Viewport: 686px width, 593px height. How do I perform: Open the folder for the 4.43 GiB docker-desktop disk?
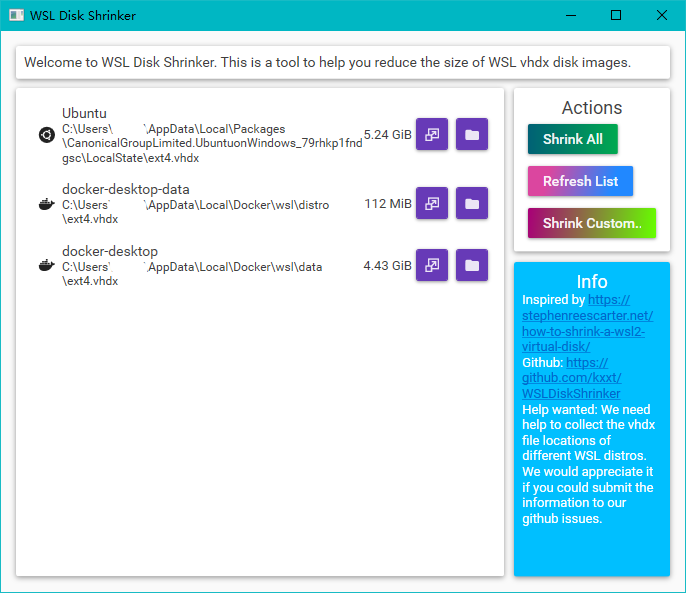pos(472,265)
